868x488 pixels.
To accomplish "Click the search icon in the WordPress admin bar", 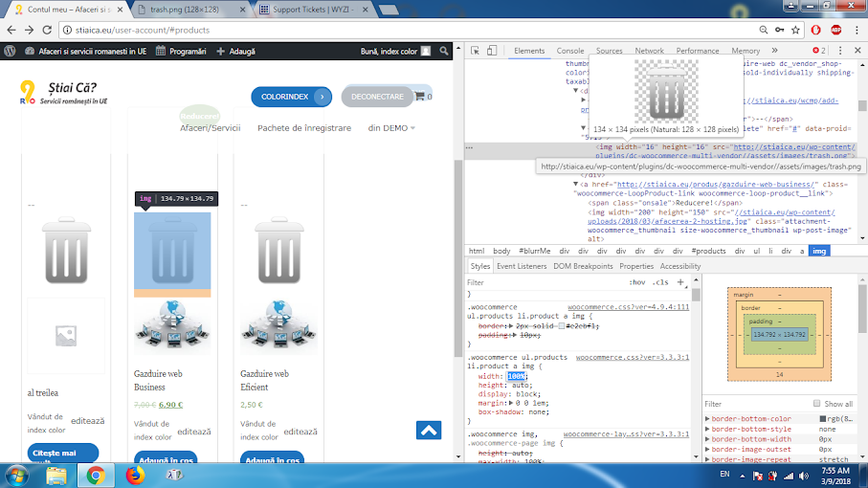I will tap(444, 51).
